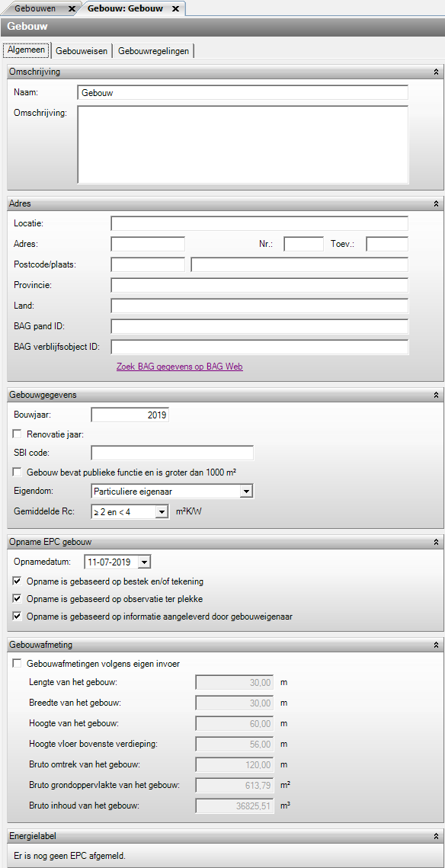This screenshot has width=445, height=868.
Task: Collapse the Opname EPC gebouw section
Action: pyautogui.click(x=436, y=541)
